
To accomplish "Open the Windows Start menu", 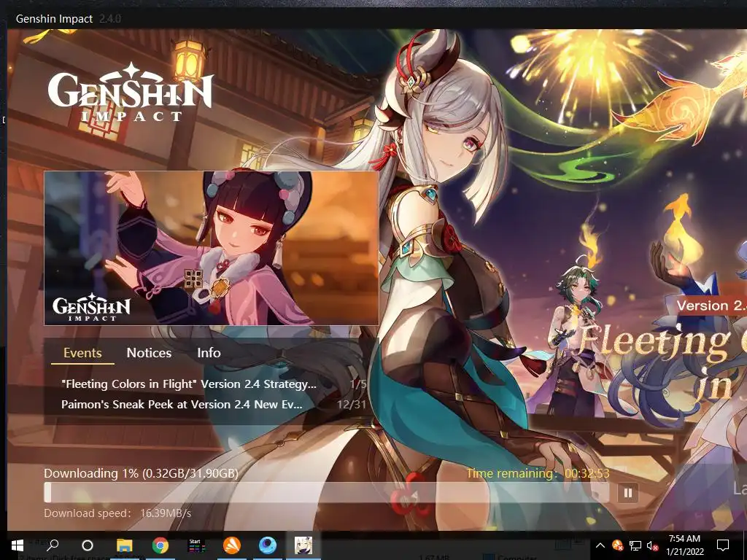I will (x=18, y=545).
